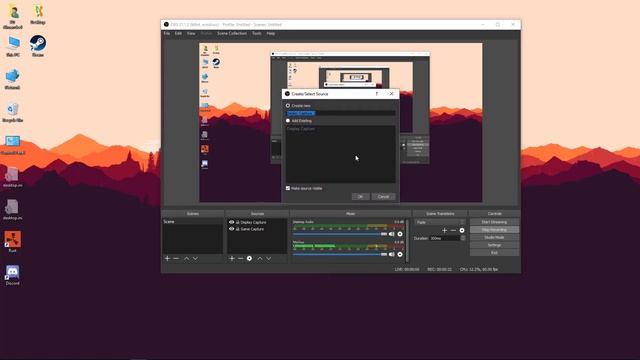Open Settings from Controls panel
The height and width of the screenshot is (360, 640).
click(494, 245)
